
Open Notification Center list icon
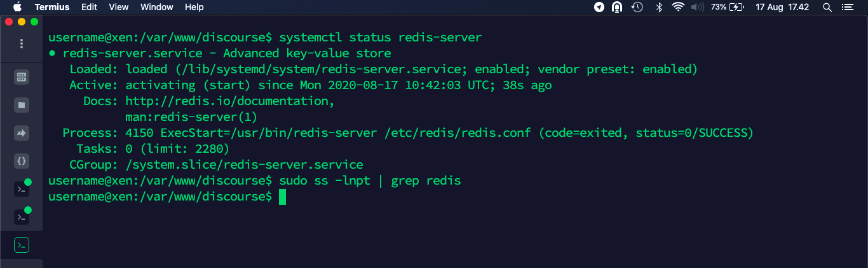click(x=846, y=8)
